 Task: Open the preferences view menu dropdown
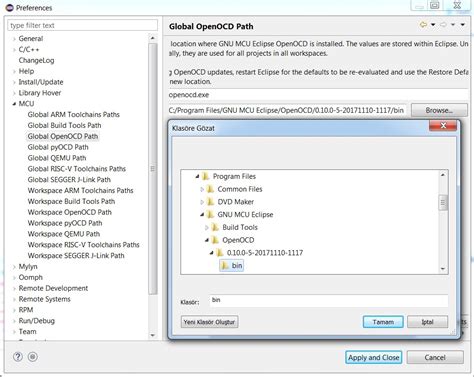(463, 25)
